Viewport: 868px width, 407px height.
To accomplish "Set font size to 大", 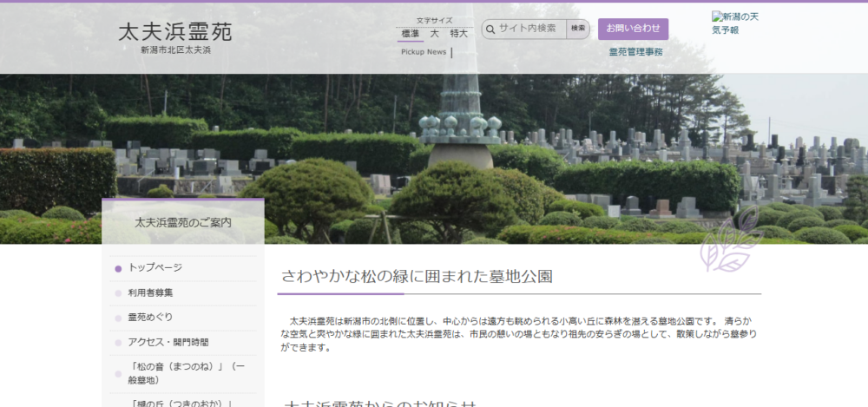I will tap(435, 34).
